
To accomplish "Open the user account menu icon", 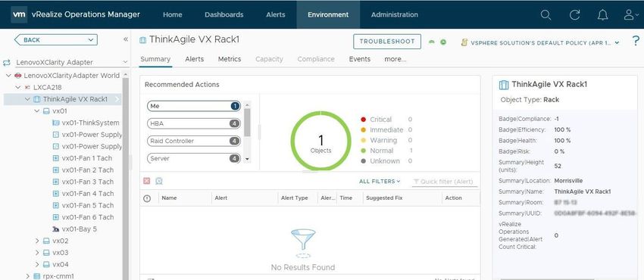I will point(630,15).
